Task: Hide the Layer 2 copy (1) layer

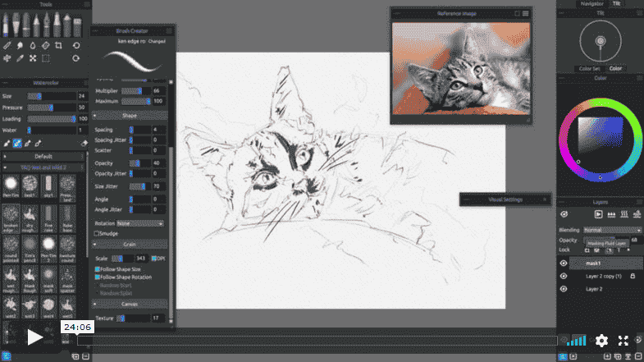Action: pyautogui.click(x=564, y=276)
